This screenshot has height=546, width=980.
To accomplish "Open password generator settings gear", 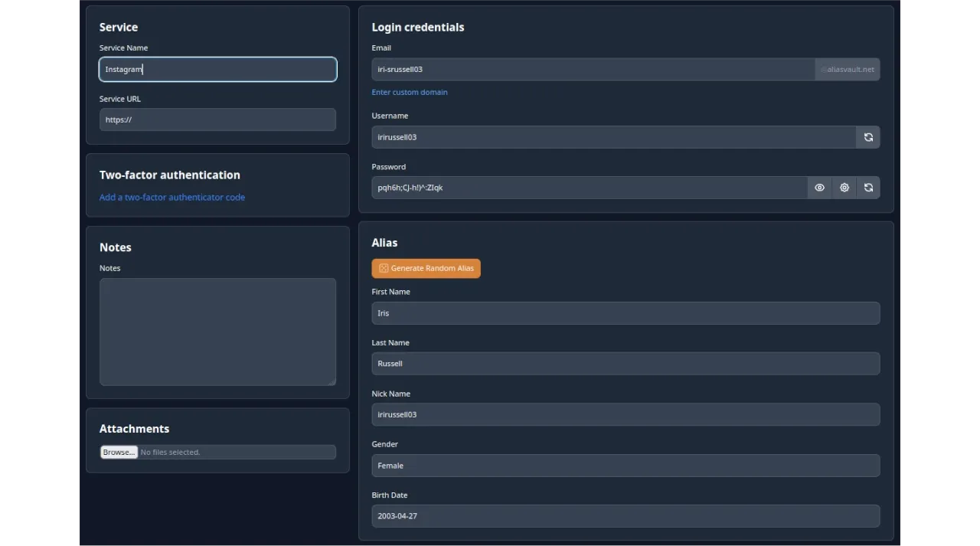I will tap(844, 188).
